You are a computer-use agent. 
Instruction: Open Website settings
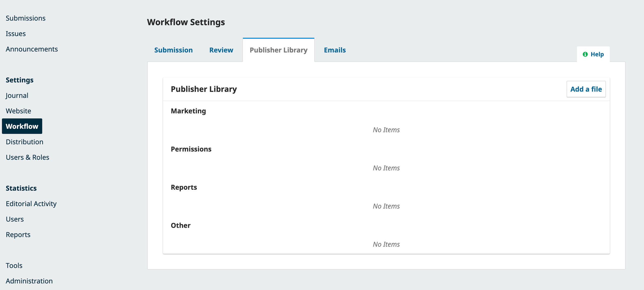[18, 111]
